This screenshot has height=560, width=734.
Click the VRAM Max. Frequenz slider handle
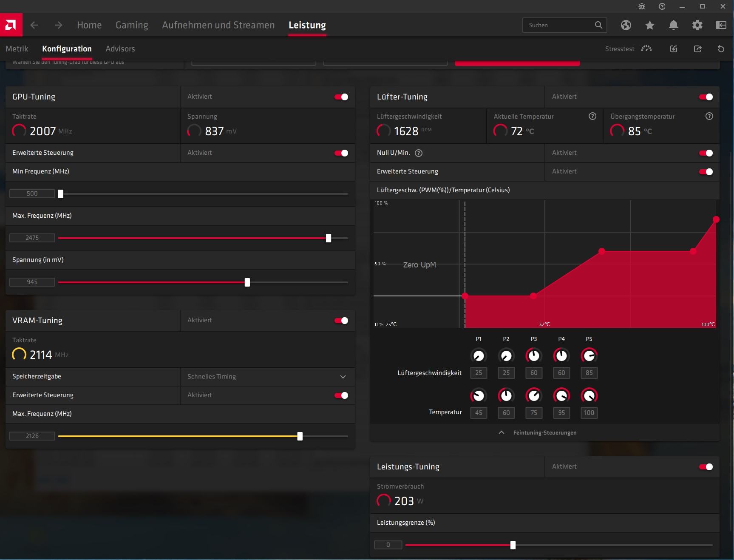[300, 436]
